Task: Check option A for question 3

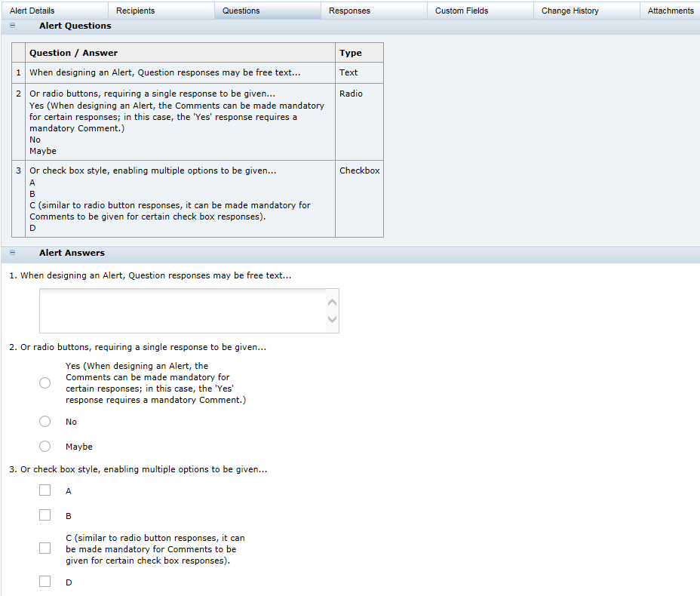Action: (45, 490)
